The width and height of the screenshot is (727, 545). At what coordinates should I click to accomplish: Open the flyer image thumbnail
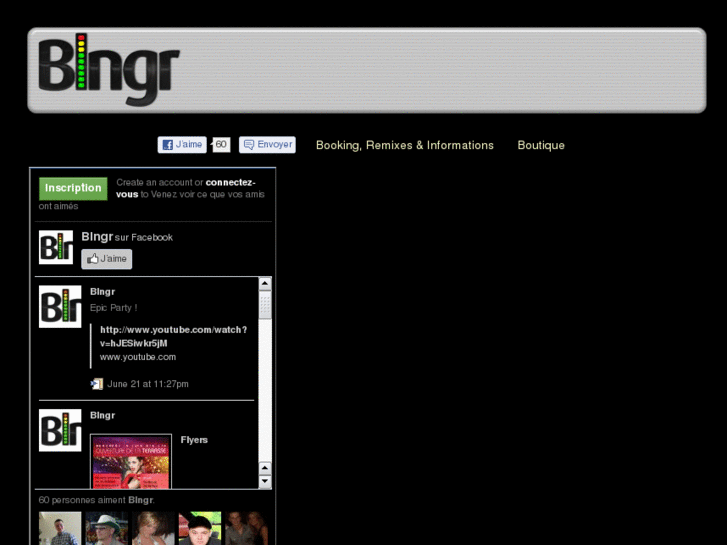(x=131, y=462)
